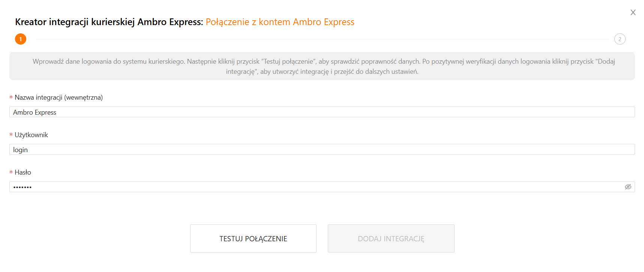Click the orange step 1 indicator

pyautogui.click(x=21, y=39)
